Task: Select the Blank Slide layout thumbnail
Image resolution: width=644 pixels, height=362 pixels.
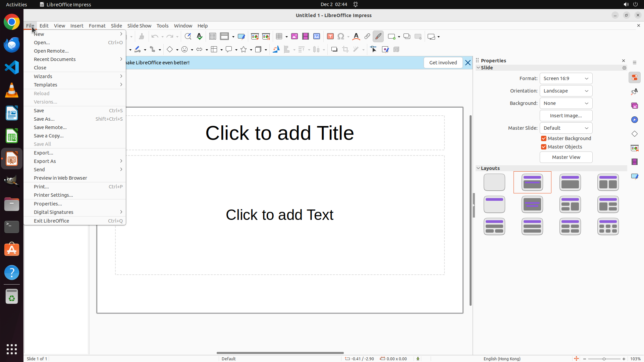Action: 494,182
